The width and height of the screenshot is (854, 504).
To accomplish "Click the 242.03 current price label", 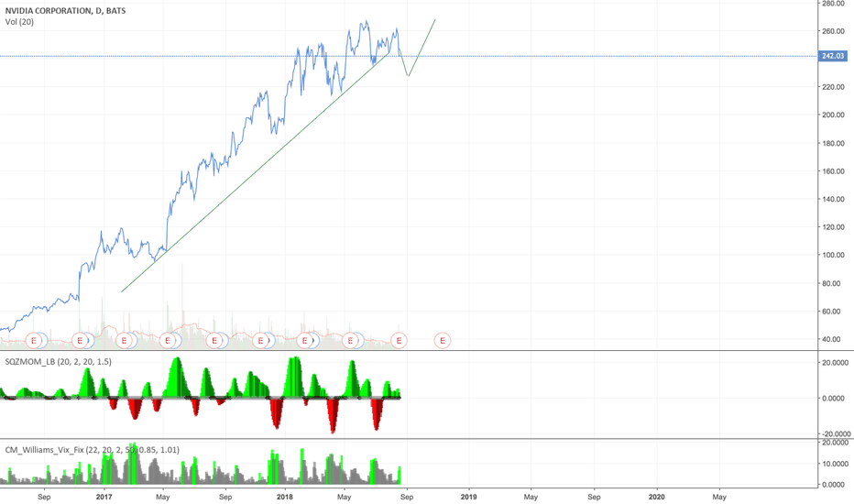I will pos(833,56).
